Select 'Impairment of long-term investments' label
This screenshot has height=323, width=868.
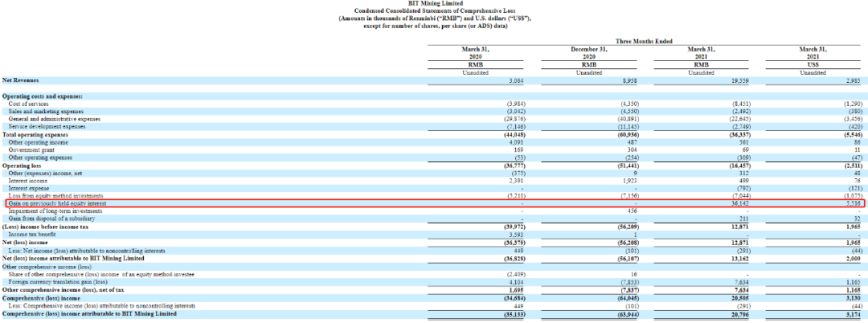point(55,212)
